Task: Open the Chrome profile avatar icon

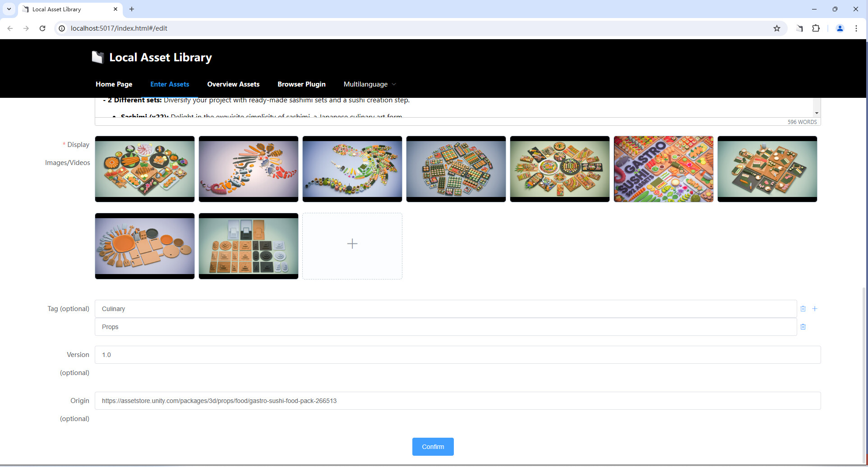Action: click(840, 28)
